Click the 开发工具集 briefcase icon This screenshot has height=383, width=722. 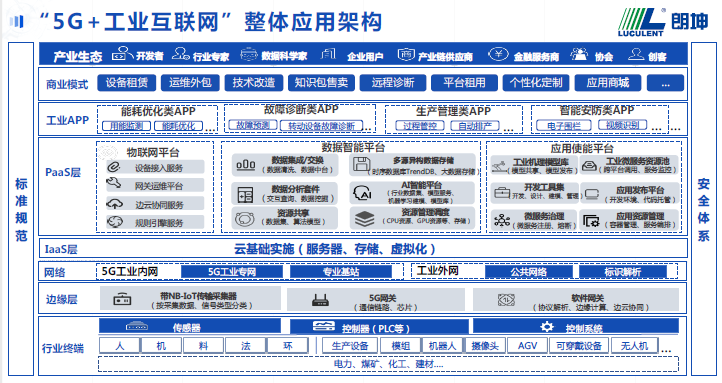click(502, 192)
